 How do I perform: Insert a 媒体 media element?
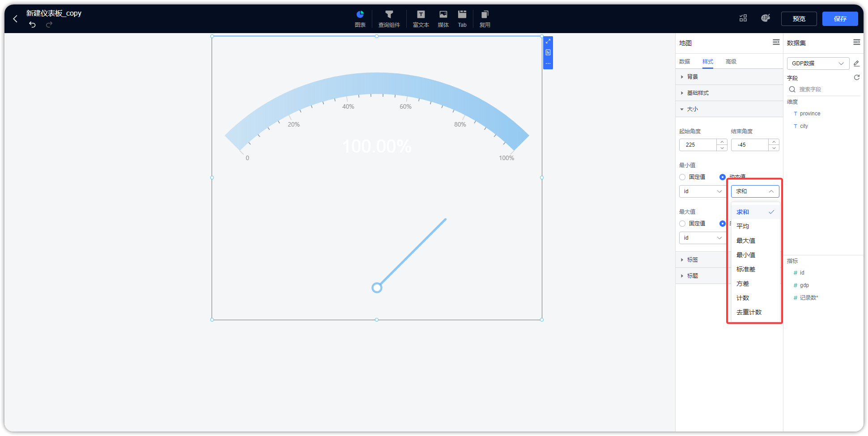(x=443, y=19)
